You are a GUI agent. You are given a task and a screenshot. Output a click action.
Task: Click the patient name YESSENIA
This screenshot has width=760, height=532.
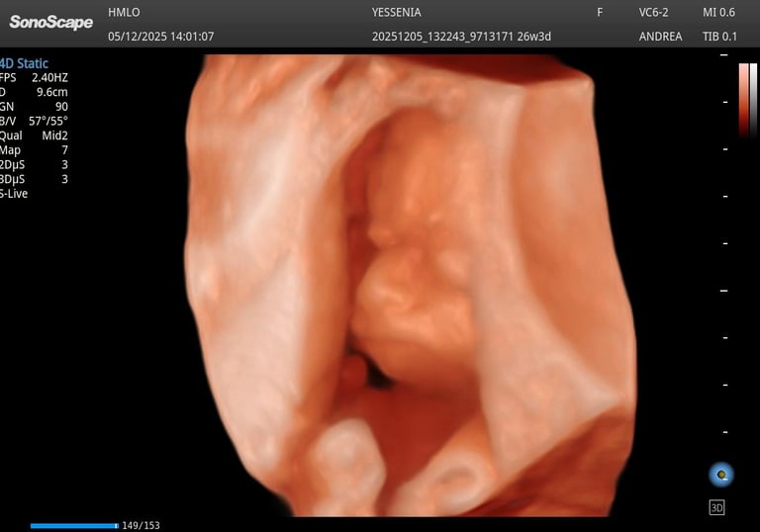(397, 13)
